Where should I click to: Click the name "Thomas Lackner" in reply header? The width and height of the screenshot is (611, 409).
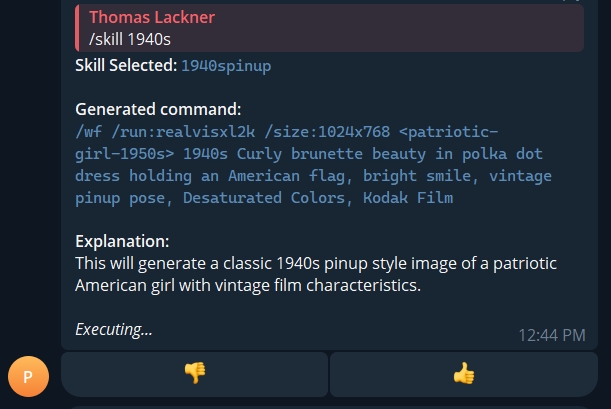click(151, 18)
